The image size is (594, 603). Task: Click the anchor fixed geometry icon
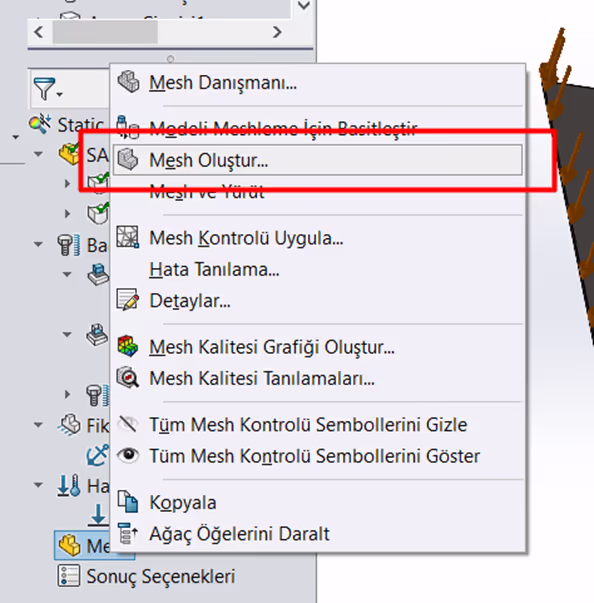[98, 455]
